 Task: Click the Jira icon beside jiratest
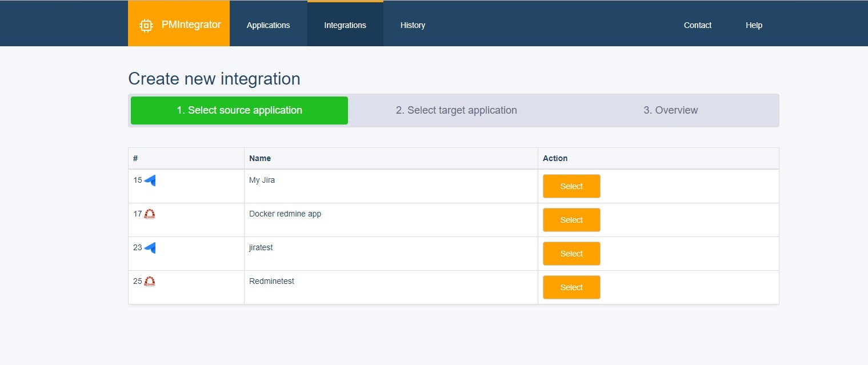pos(150,248)
